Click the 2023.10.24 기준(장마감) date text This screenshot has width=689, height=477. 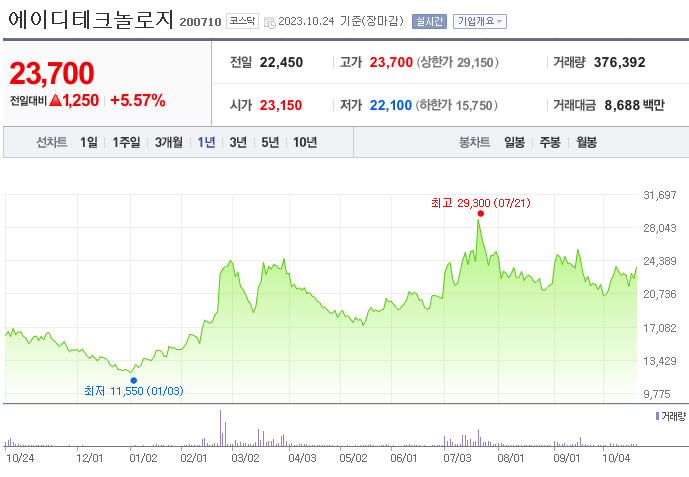pyautogui.click(x=341, y=21)
